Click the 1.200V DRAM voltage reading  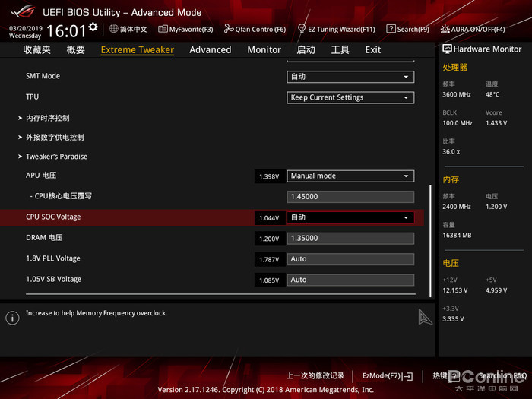tap(269, 239)
